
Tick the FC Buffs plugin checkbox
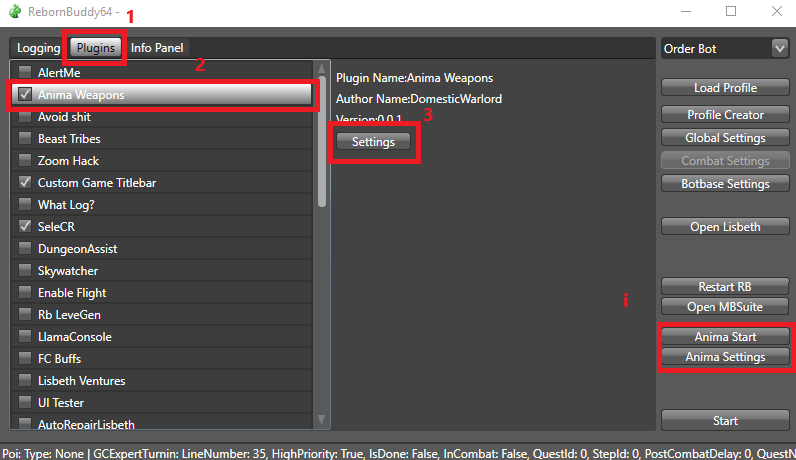click(24, 358)
